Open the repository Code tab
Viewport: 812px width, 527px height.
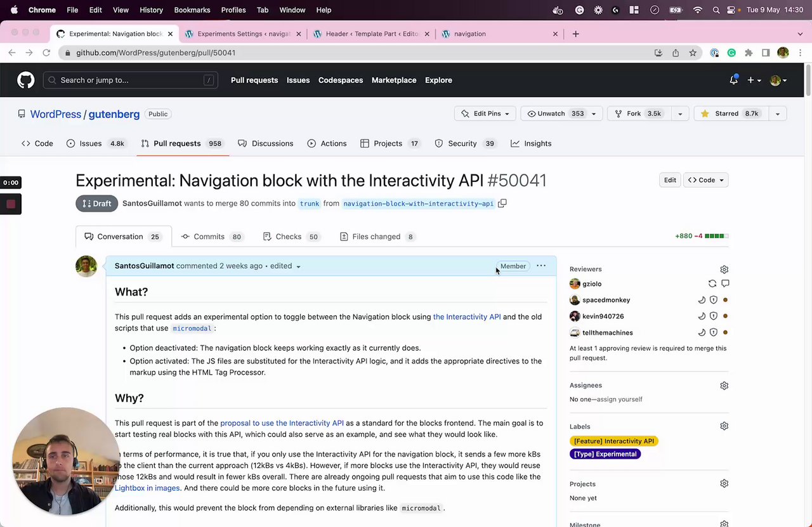[37, 143]
